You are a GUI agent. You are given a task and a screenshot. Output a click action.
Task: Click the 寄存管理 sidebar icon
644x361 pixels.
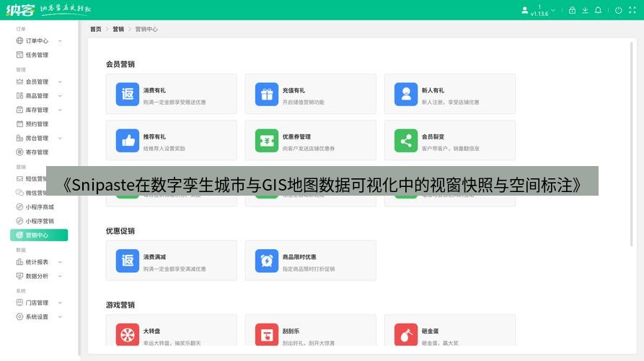coord(19,152)
